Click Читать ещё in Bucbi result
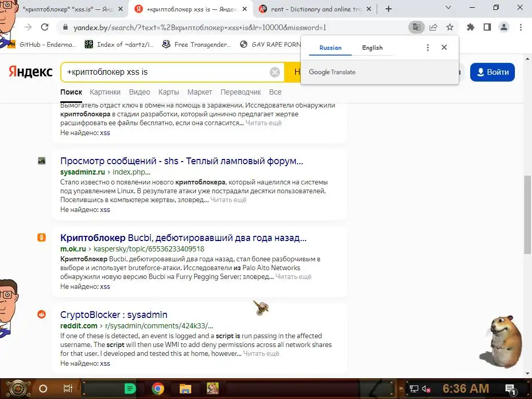Viewport: 532px width, 399px height. pos(293,277)
